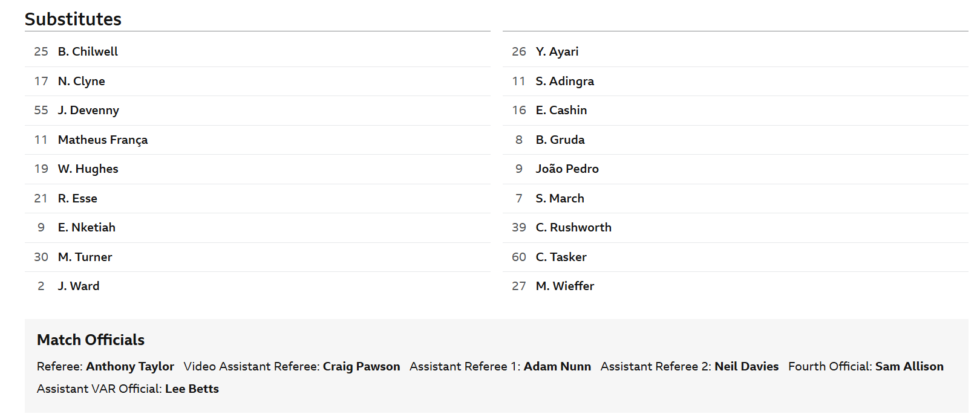The height and width of the screenshot is (420, 980).
Task: Click referee name Anthony Taylor
Action: [130, 366]
